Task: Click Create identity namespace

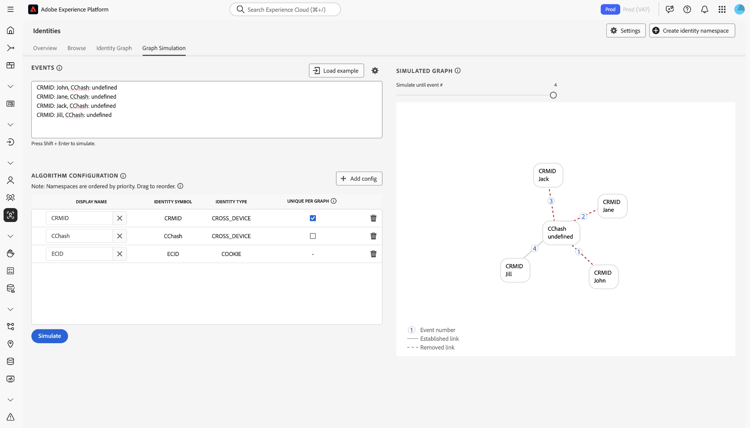Action: coord(692,31)
